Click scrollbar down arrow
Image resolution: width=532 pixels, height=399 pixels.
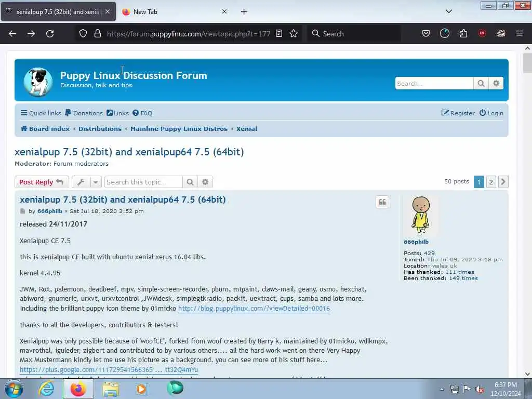click(528, 374)
